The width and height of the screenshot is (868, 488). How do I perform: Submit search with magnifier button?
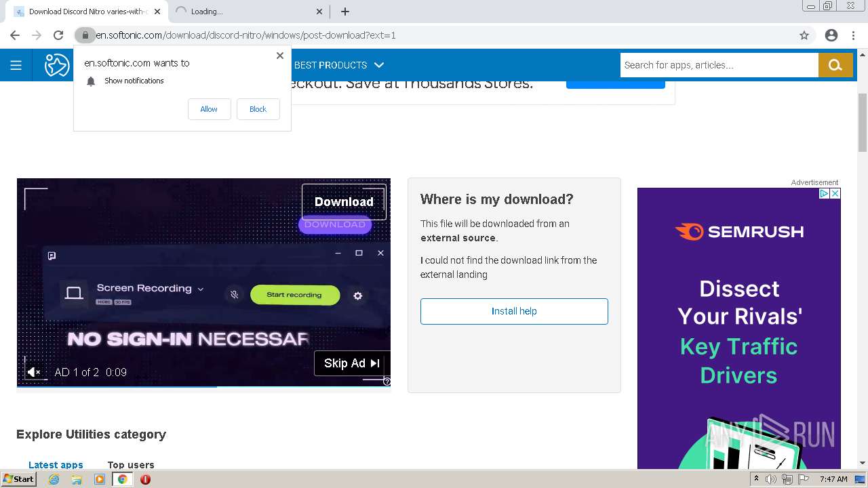[835, 65]
